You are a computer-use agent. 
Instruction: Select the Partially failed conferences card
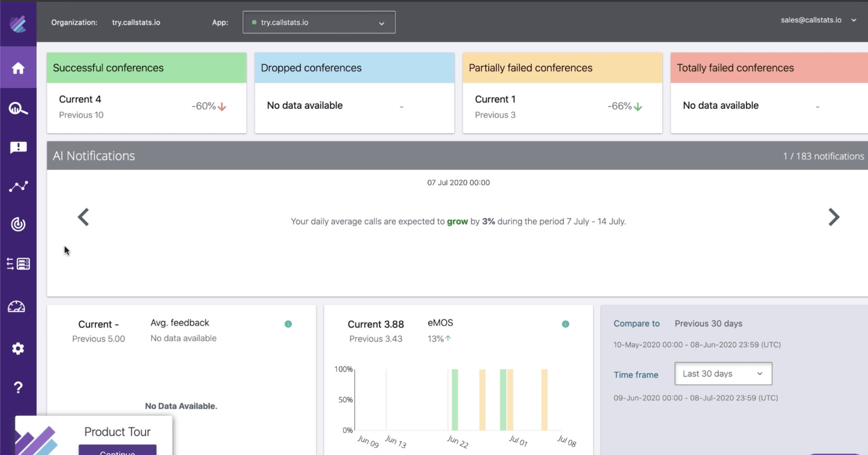click(562, 93)
